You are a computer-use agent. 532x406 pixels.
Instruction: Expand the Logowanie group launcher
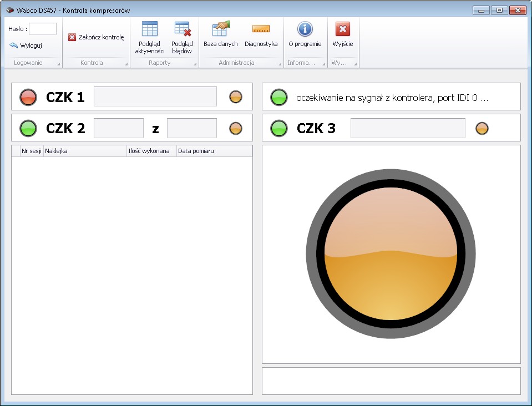[58, 64]
